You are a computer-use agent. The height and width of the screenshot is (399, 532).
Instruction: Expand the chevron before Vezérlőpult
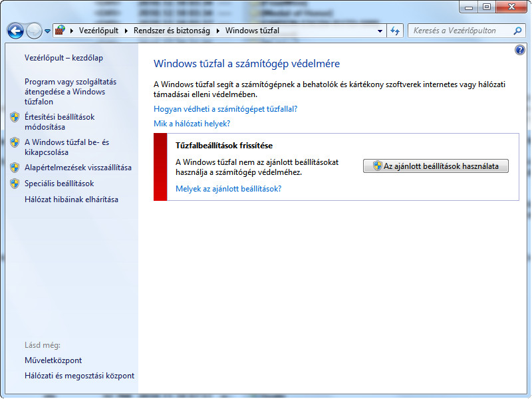[72, 31]
